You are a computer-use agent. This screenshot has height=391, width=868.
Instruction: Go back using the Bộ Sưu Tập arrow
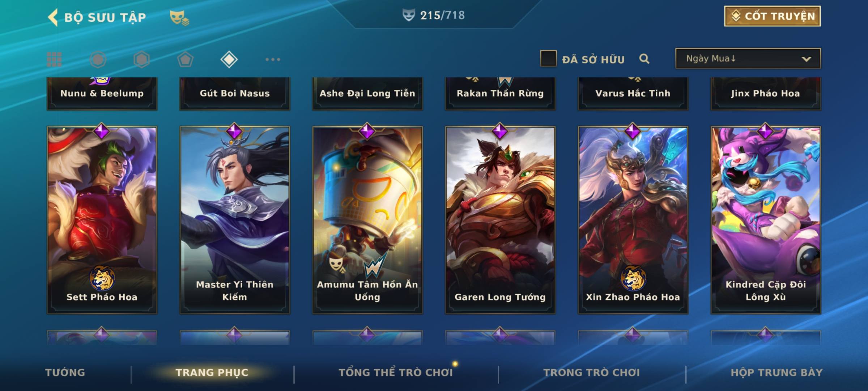tap(53, 17)
